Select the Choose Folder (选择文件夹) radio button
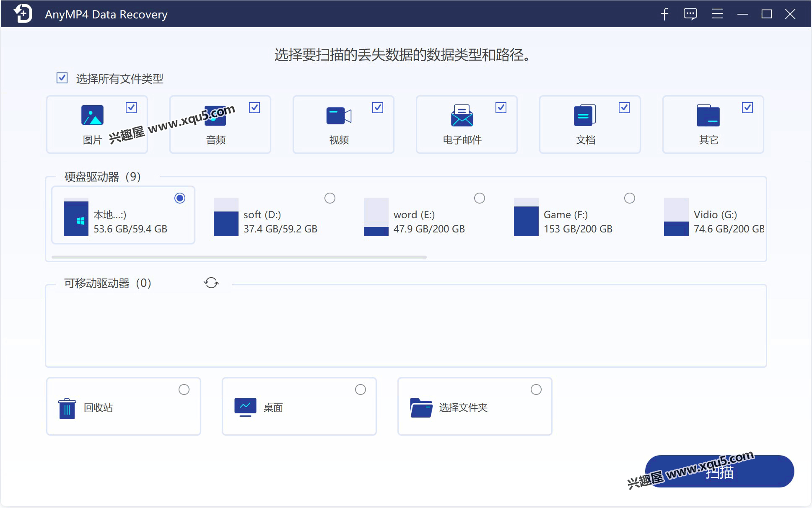Image resolution: width=812 pixels, height=508 pixels. click(x=536, y=389)
